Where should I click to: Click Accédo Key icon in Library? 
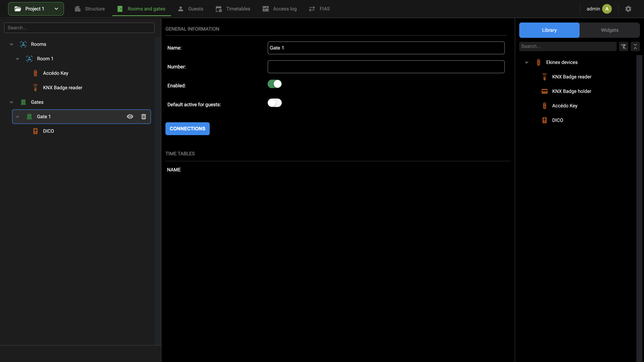point(545,106)
